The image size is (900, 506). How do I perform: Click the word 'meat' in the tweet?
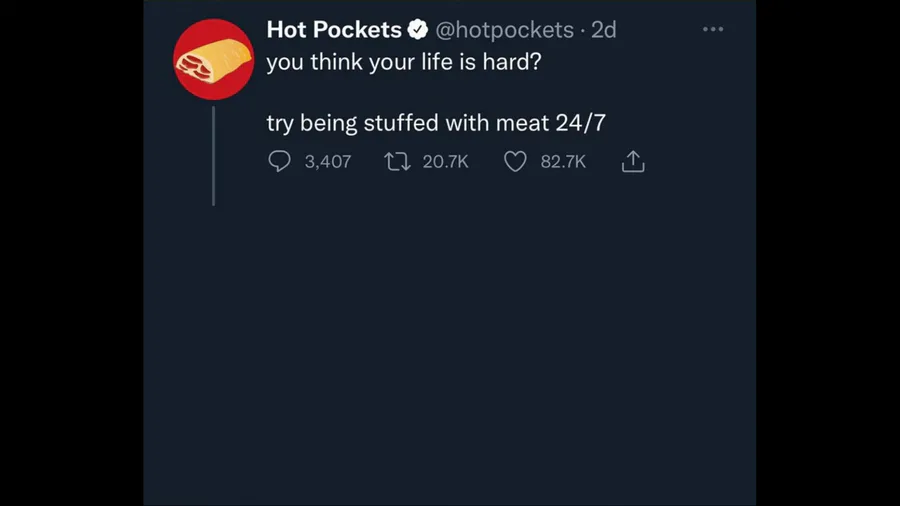(522, 123)
